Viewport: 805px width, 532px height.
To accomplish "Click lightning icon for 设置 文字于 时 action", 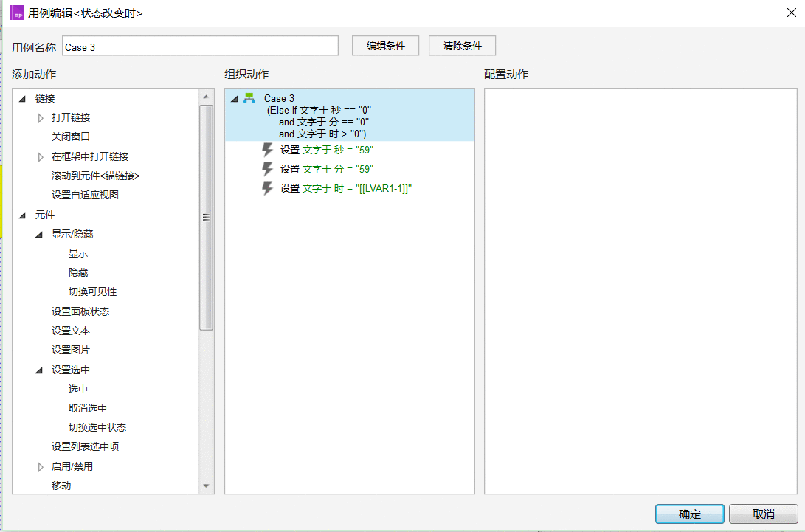I will [x=267, y=188].
